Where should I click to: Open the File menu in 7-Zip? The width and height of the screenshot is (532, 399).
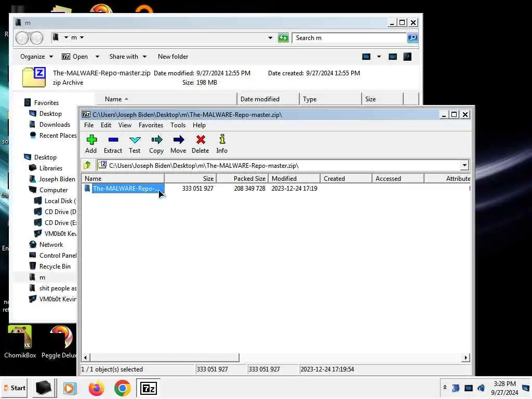[89, 125]
